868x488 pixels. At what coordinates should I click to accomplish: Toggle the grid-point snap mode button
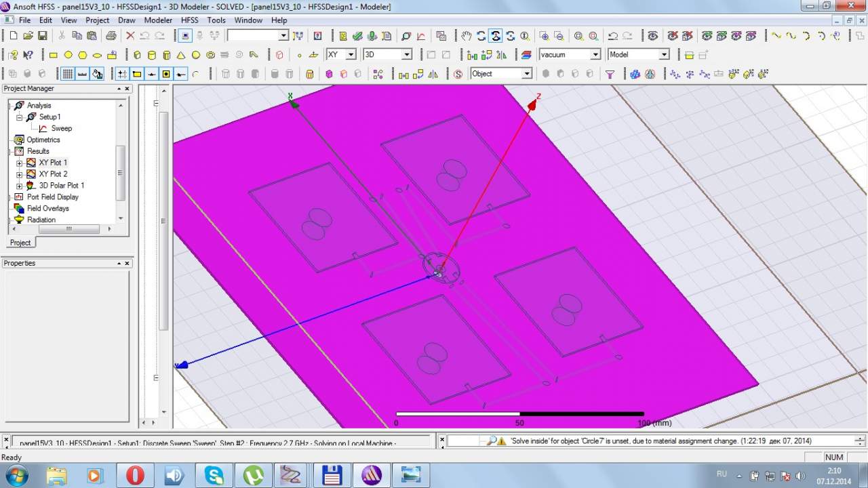point(122,74)
